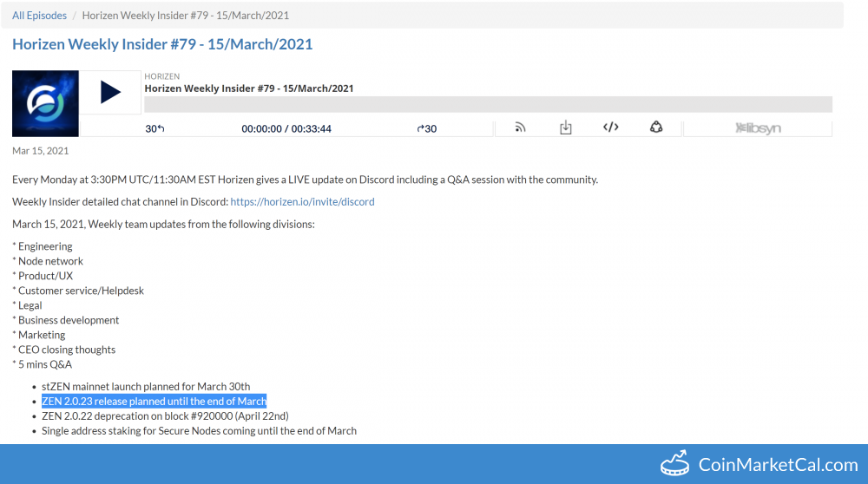This screenshot has height=484, width=868.
Task: Click the '* Node network' list item
Action: tap(48, 261)
